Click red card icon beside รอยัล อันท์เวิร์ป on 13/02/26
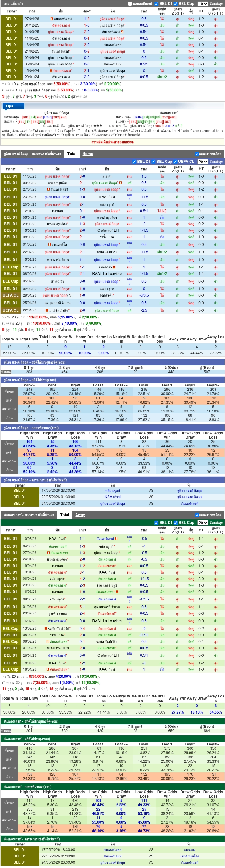 tap(46, 628)
